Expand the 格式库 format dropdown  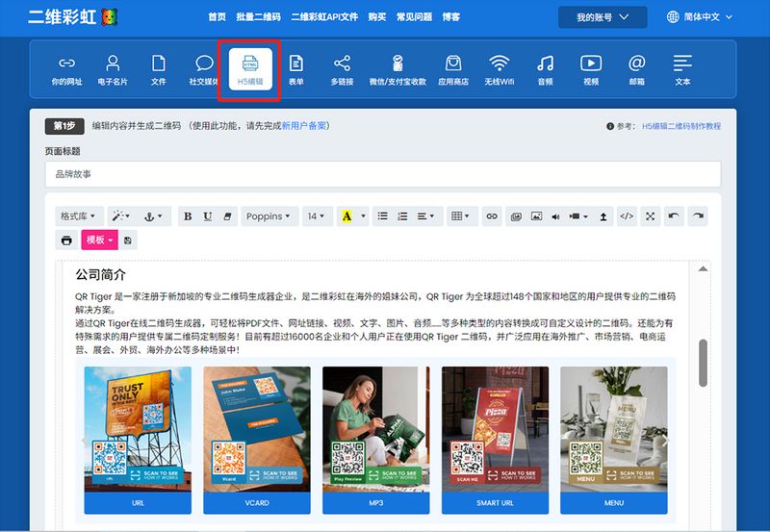pyautogui.click(x=78, y=216)
